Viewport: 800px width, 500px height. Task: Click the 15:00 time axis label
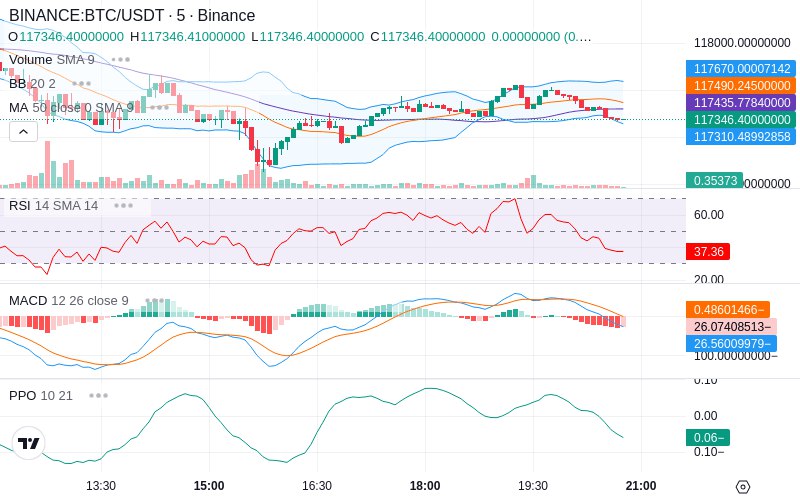209,486
